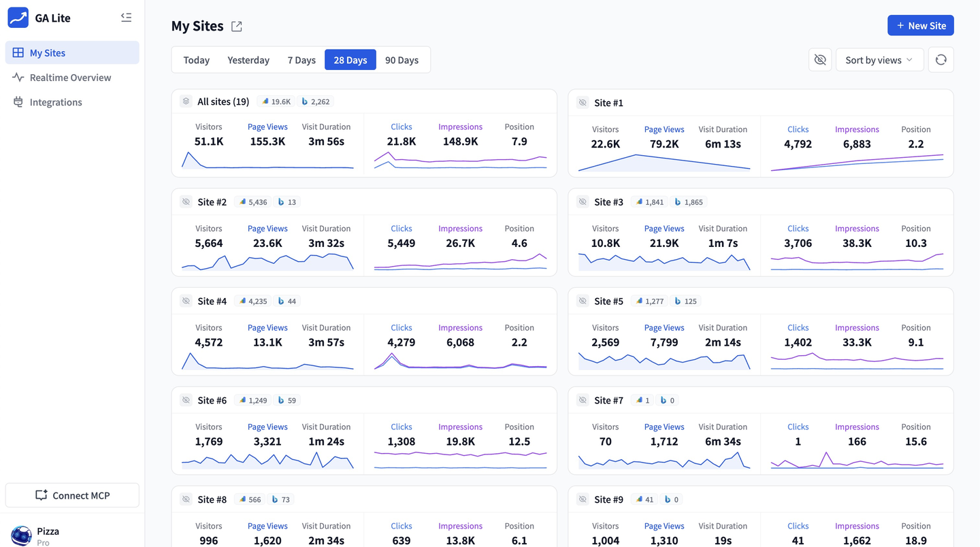Image resolution: width=980 pixels, height=547 pixels.
Task: Go to Integrations in the sidebar
Action: pyautogui.click(x=72, y=102)
